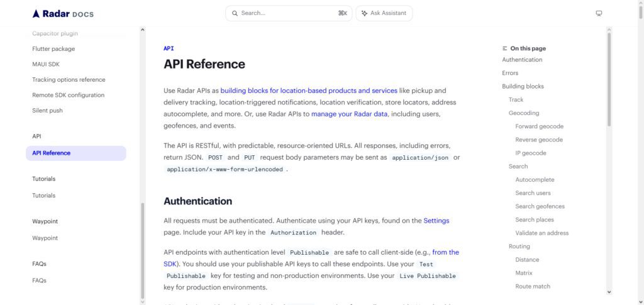This screenshot has width=644, height=305.
Task: Click the 'Authorization' code snippet
Action: (293, 233)
